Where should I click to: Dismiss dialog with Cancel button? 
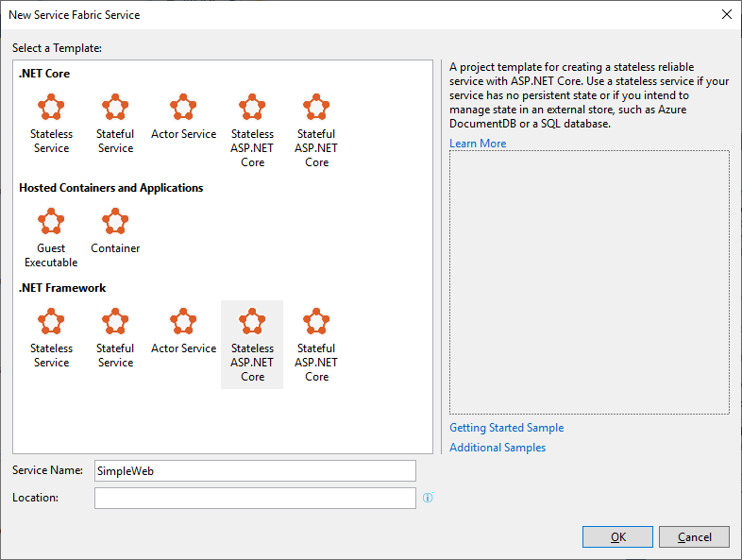click(694, 536)
